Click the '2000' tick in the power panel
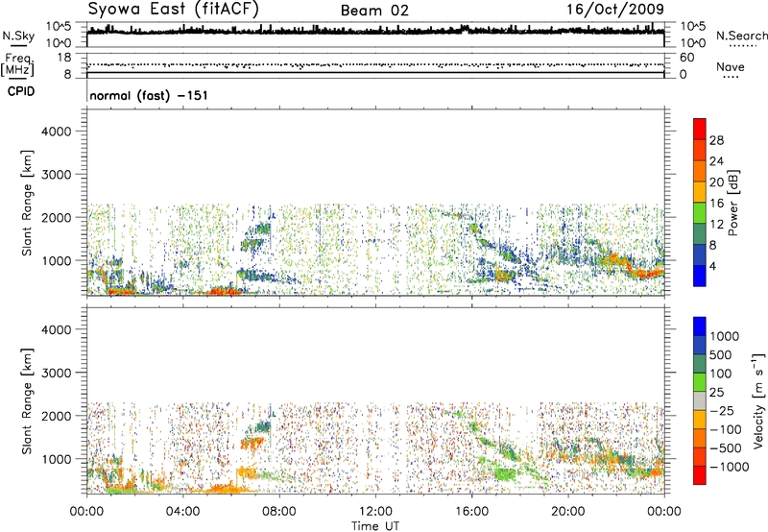The image size is (768, 532). 57,217
